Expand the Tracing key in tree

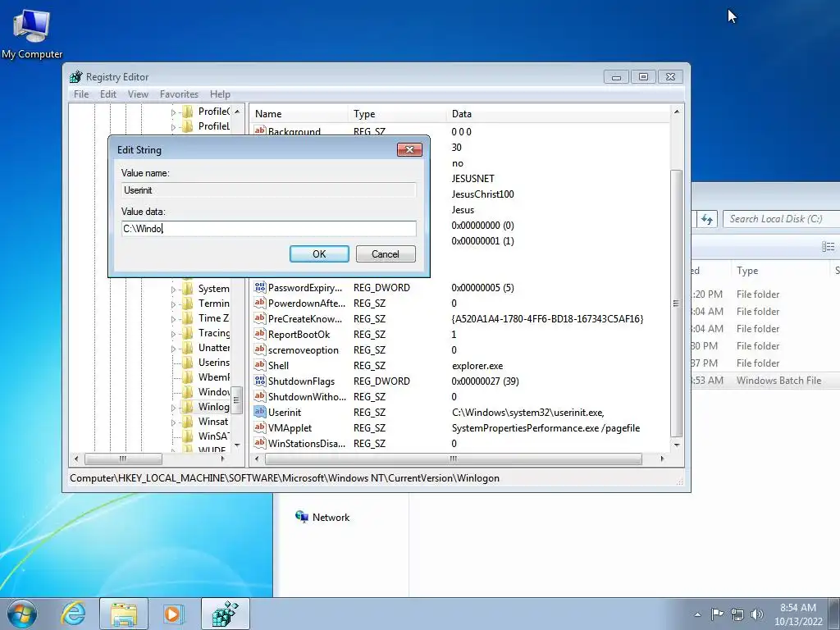click(173, 334)
